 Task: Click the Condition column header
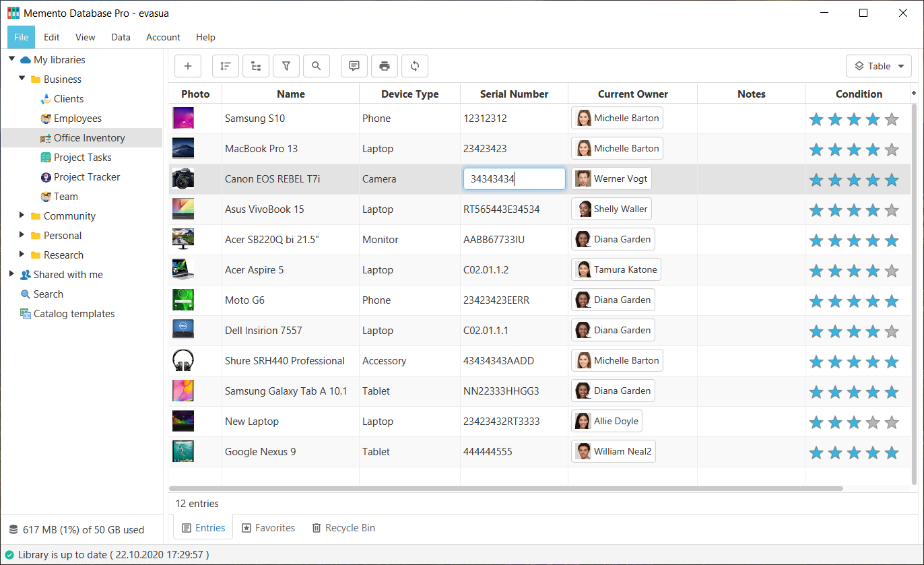(859, 94)
